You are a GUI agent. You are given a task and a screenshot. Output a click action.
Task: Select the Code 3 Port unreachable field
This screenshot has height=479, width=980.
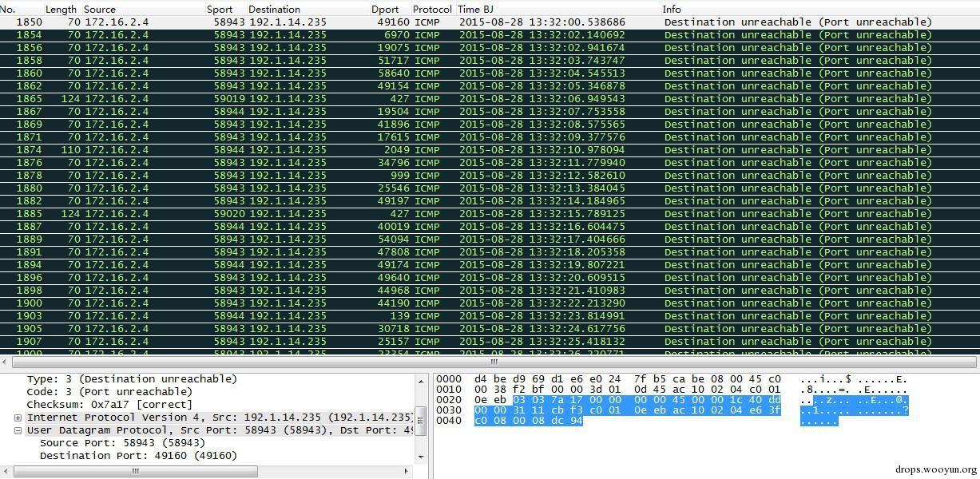pyautogui.click(x=109, y=392)
